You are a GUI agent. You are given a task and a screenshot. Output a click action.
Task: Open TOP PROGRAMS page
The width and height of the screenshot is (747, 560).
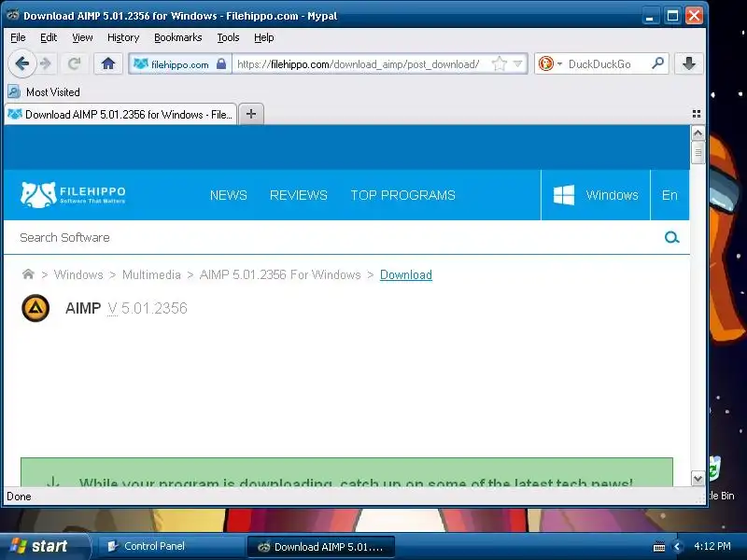click(x=403, y=195)
